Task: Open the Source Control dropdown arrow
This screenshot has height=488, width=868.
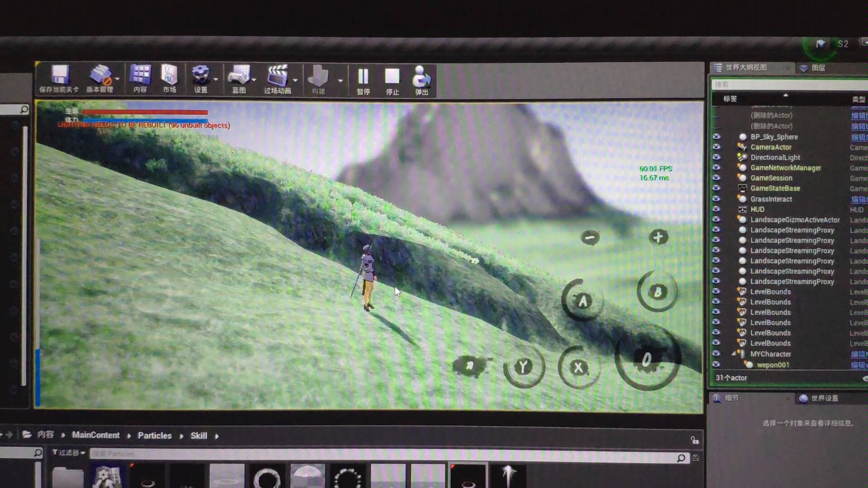Action: (118, 79)
